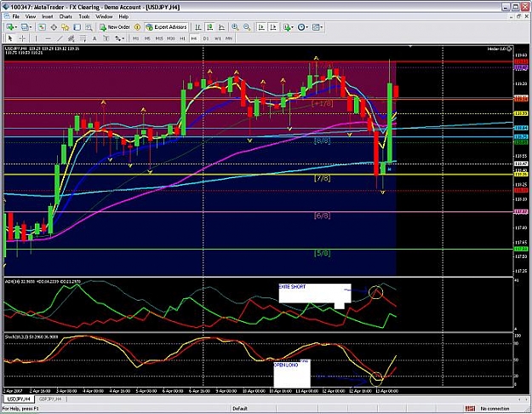Switch timeframe to MN
The image size is (532, 414).
click(229, 38)
